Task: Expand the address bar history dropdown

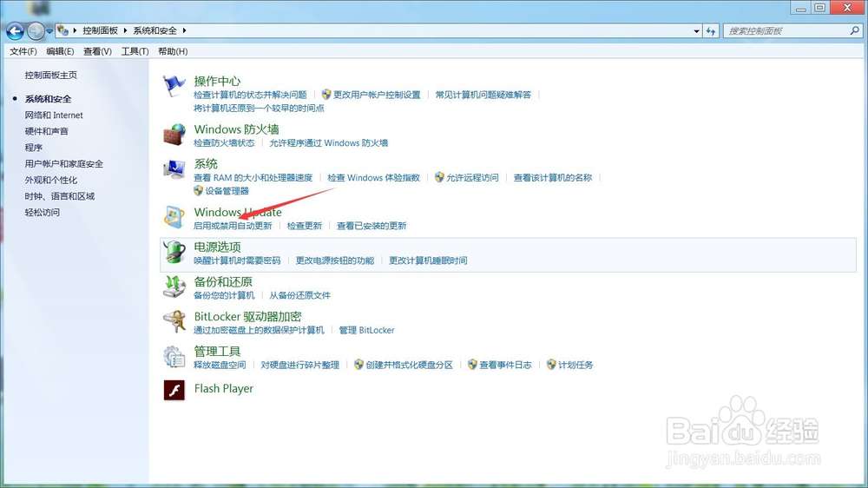Action: pyautogui.click(x=696, y=31)
